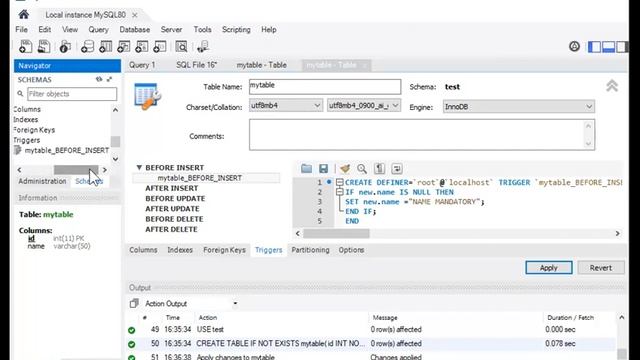Click the Navigator tree scroll-down arrow
The image size is (640, 360).
tap(116, 159)
